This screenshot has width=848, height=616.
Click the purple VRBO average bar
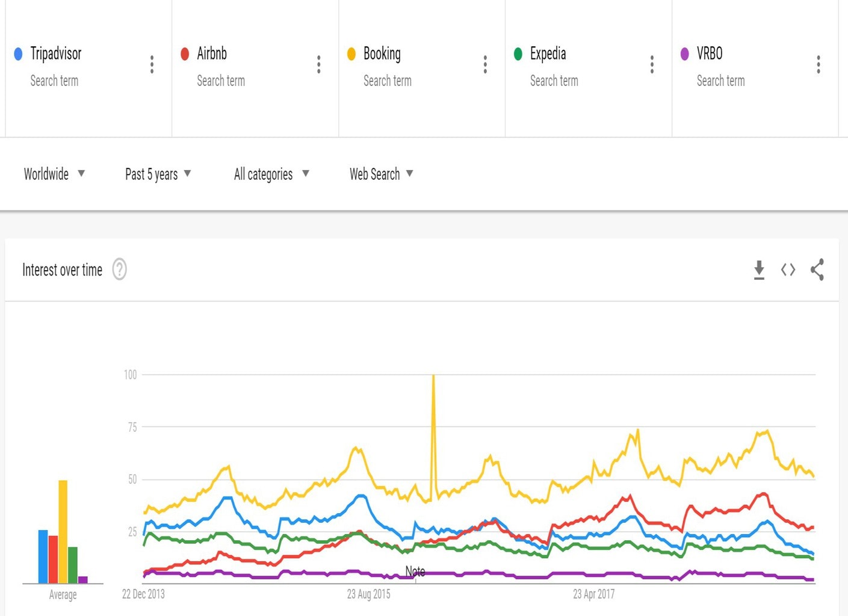point(83,580)
